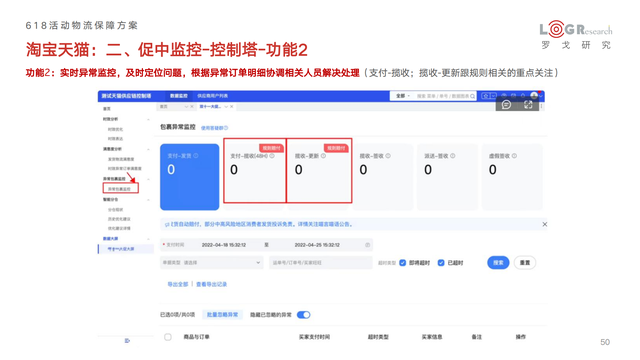640x360 pixels.
Task: Click the 超时类型 column header
Action: [378, 337]
